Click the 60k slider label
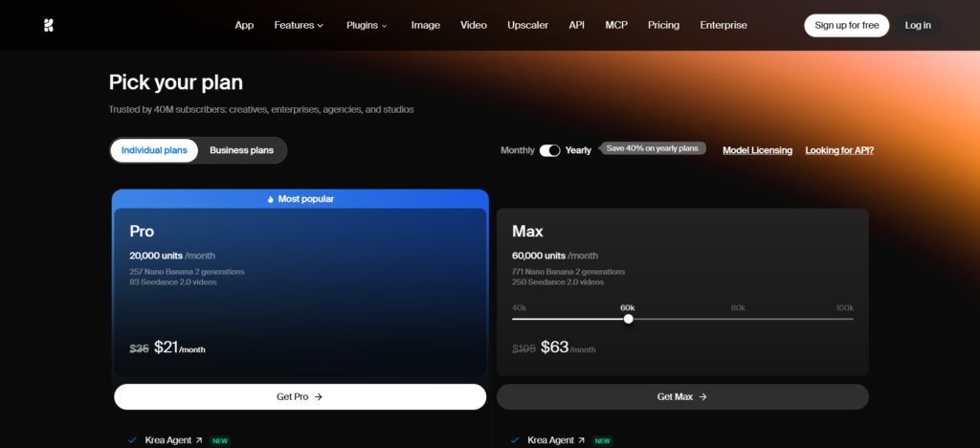Screen dimensions: 980x448 pos(628,308)
